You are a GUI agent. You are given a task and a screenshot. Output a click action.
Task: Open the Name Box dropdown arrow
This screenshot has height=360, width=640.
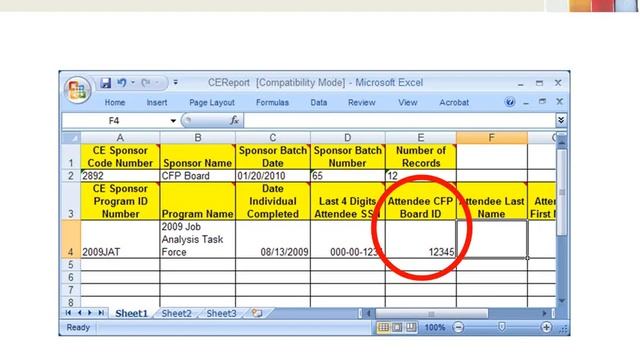tap(173, 121)
